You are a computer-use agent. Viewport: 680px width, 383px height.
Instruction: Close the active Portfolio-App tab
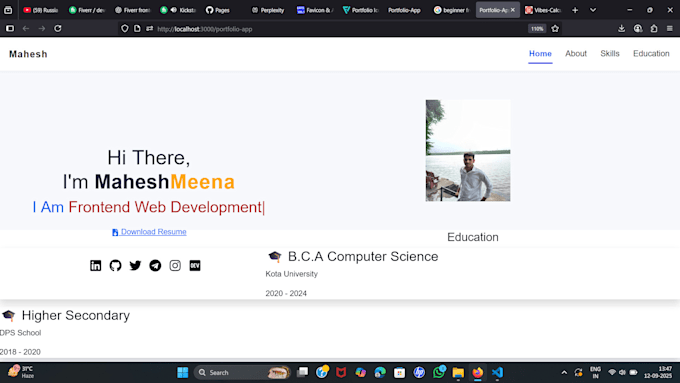click(x=513, y=10)
